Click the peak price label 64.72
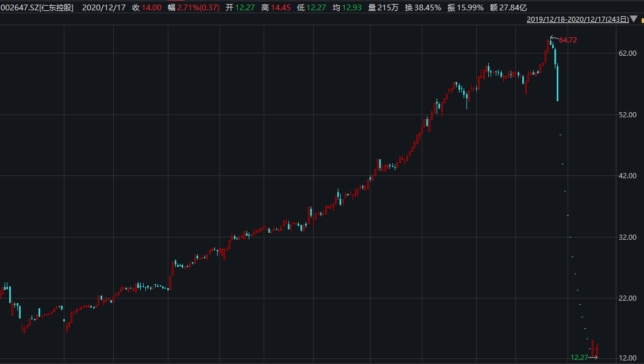Screen dimensions: 644x364 pos(568,40)
